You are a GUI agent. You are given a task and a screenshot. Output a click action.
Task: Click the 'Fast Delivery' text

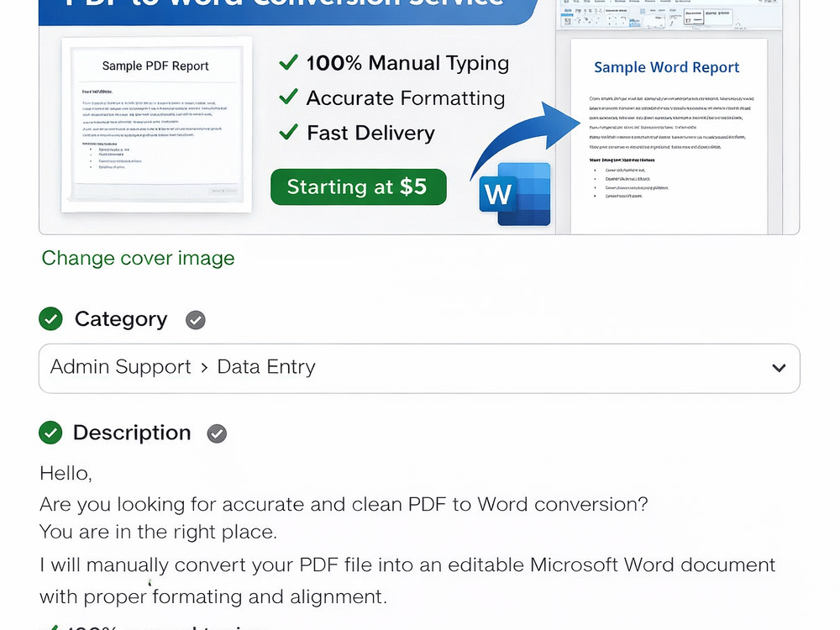pos(370,133)
